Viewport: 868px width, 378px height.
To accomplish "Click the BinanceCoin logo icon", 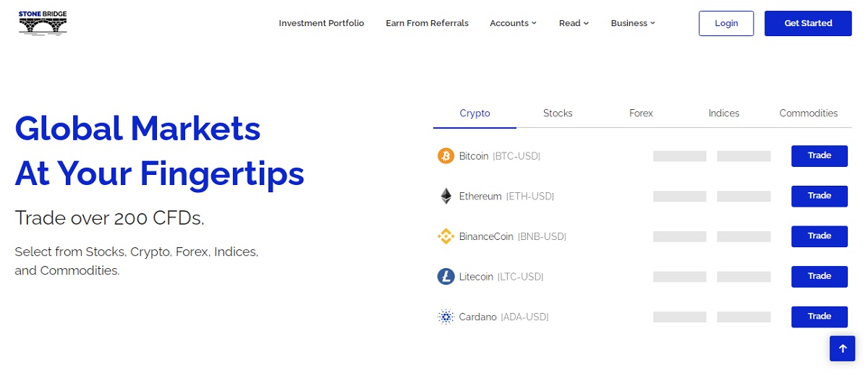I will pyautogui.click(x=446, y=236).
